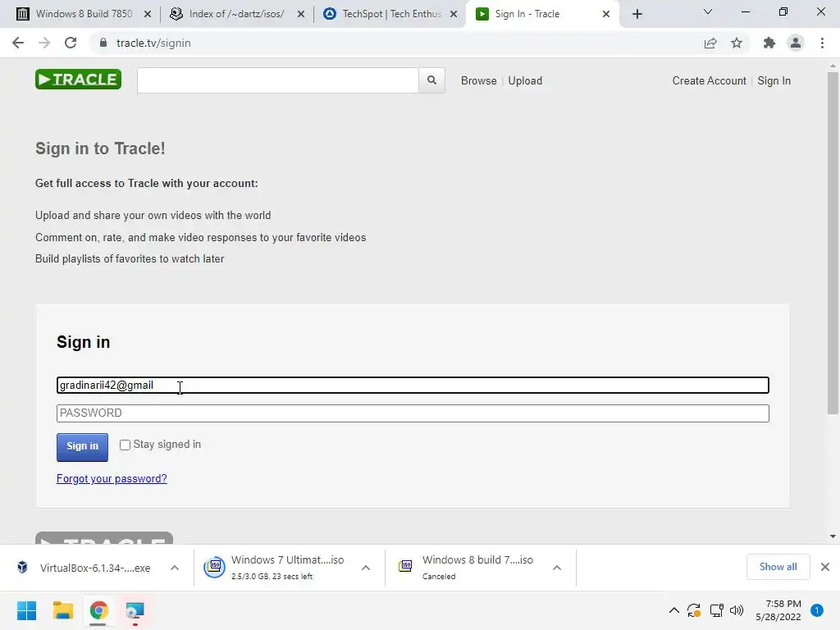Expand options for Windows 7 Ultimate download
Viewport: 840px width, 630px height.
tap(366, 568)
